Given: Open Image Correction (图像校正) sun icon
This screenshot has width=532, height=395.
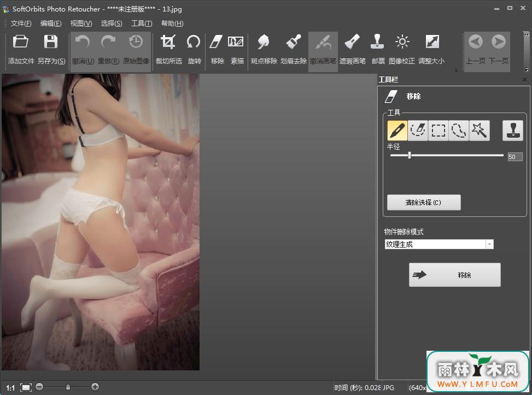Looking at the screenshot, I should point(402,42).
